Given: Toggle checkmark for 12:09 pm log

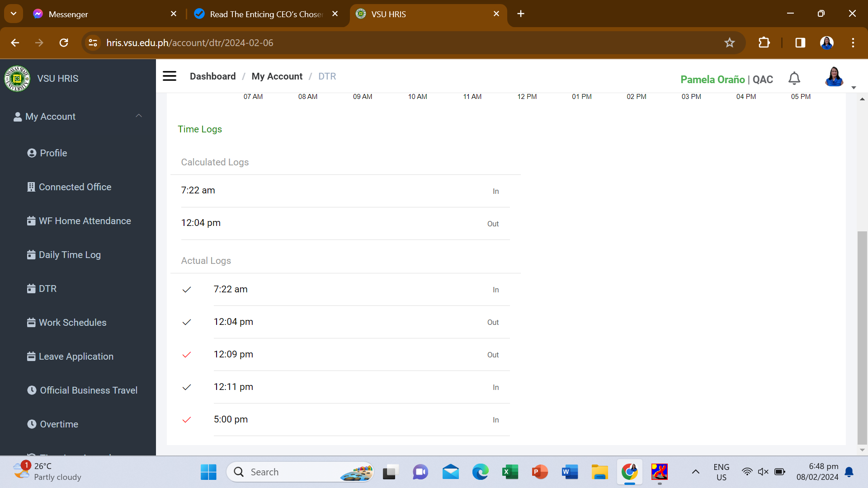Looking at the screenshot, I should click(x=187, y=355).
